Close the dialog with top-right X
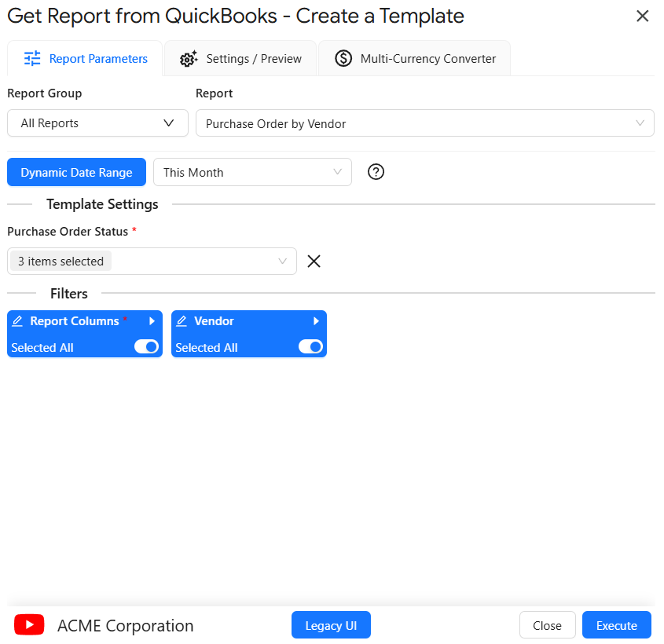664x644 pixels. pos(643,16)
